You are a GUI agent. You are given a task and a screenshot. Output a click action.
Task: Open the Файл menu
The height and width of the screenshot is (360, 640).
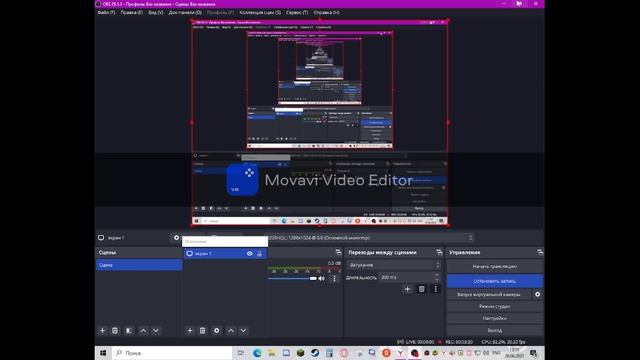106,13
